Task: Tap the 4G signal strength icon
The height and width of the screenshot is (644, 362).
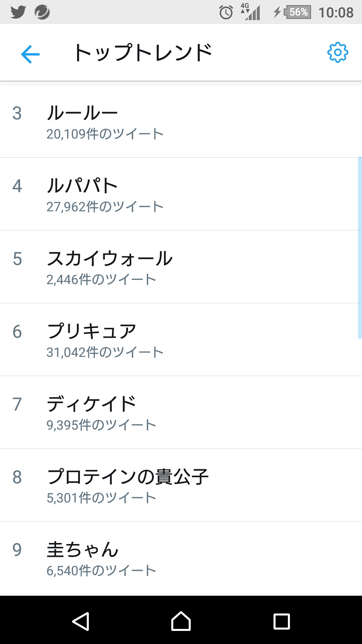Action: point(250,12)
